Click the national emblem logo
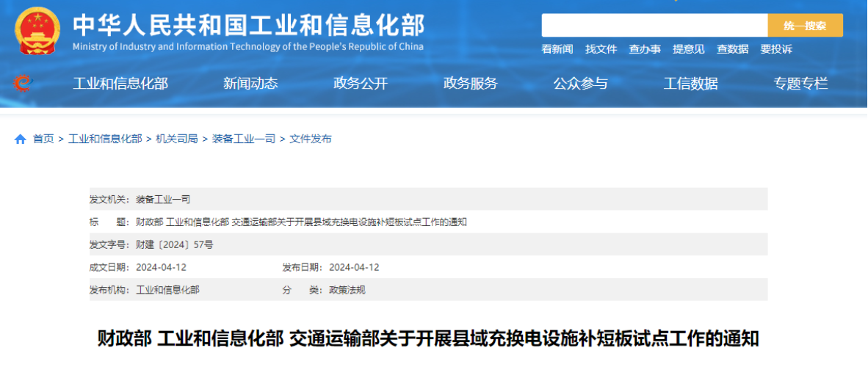 (38, 30)
